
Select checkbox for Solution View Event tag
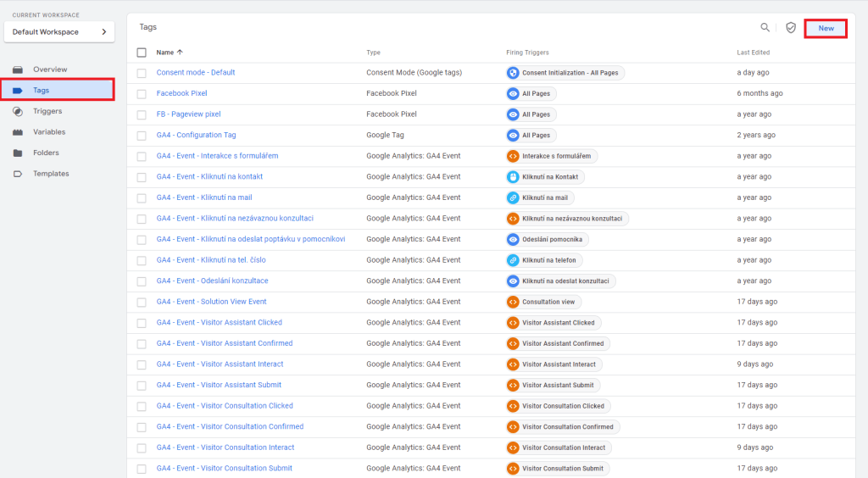tap(142, 302)
